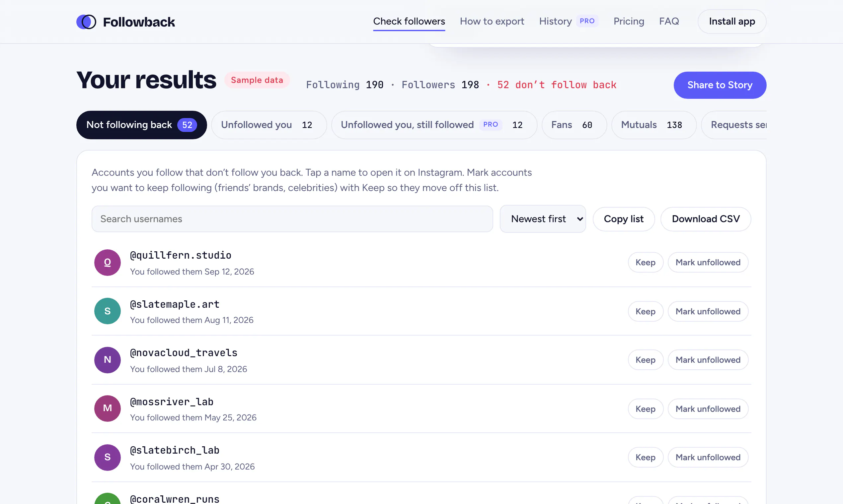Open Unfollowed you, still followed tab
Image resolution: width=843 pixels, height=504 pixels.
(x=434, y=125)
